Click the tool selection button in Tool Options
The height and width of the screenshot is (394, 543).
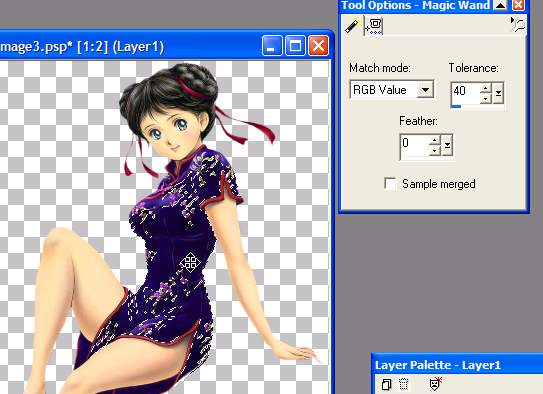(518, 25)
